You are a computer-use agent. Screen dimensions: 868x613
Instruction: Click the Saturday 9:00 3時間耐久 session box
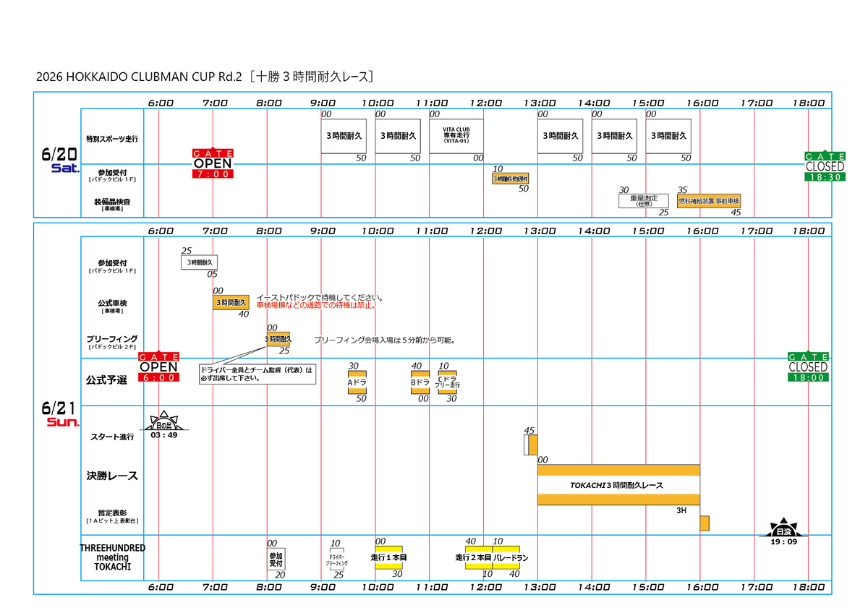click(x=344, y=136)
